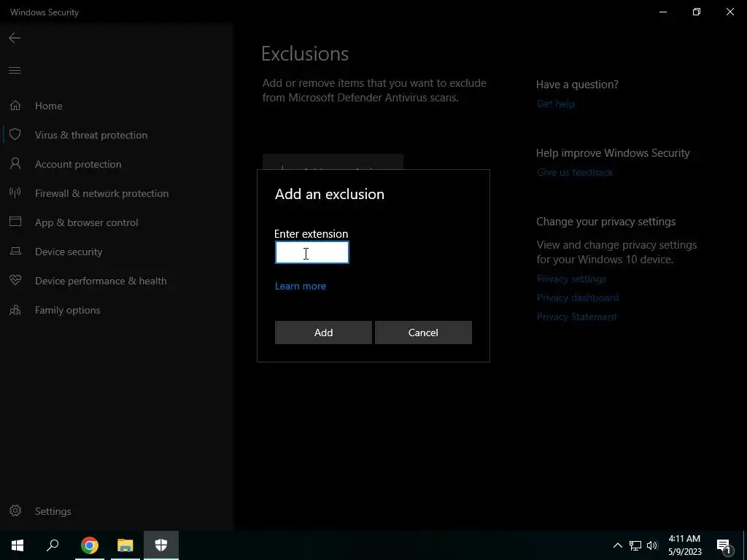
Task: Click the Learn more link
Action: click(301, 286)
